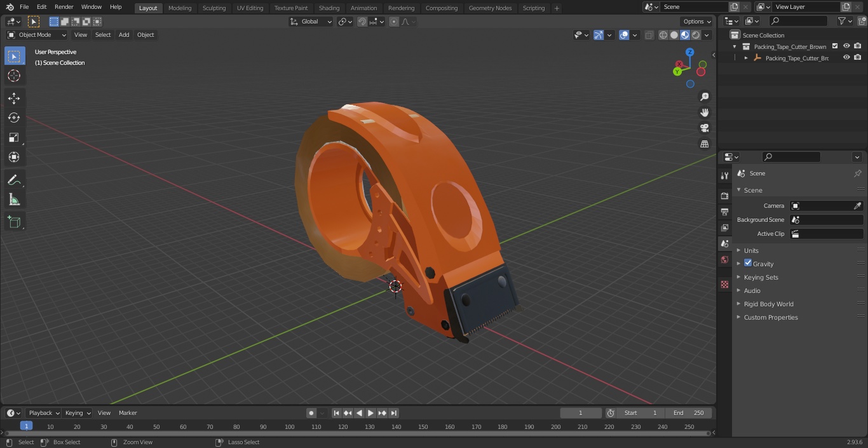Click the current frame number field

coord(580,413)
